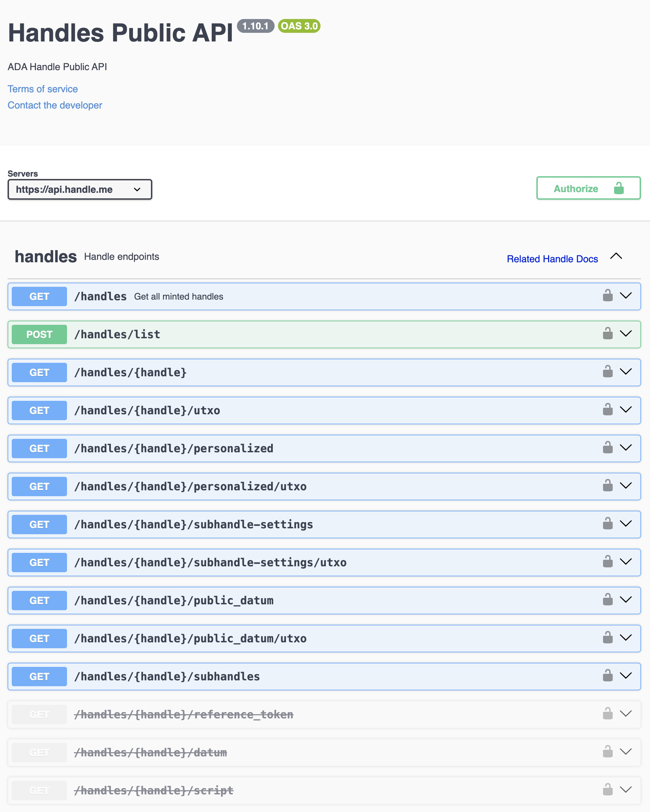Click the POST badge for /handles/list
Screen dimensions: 650x812
click(x=39, y=334)
